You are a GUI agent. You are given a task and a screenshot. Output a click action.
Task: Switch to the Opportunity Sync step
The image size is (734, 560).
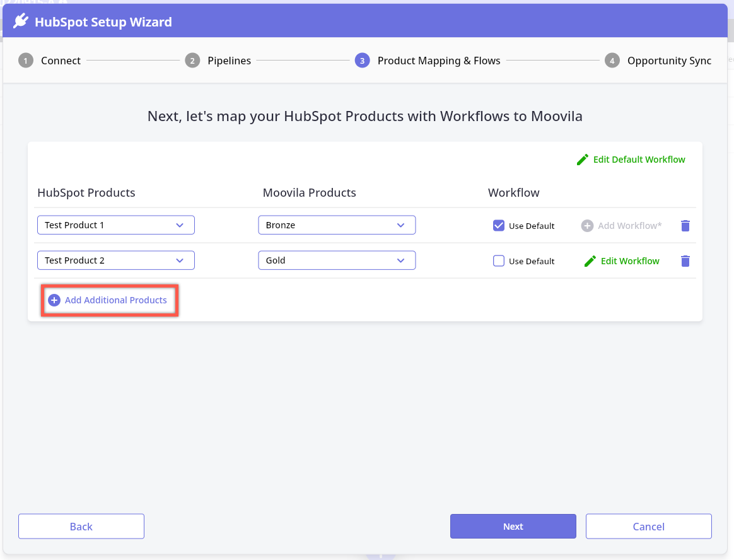point(668,61)
